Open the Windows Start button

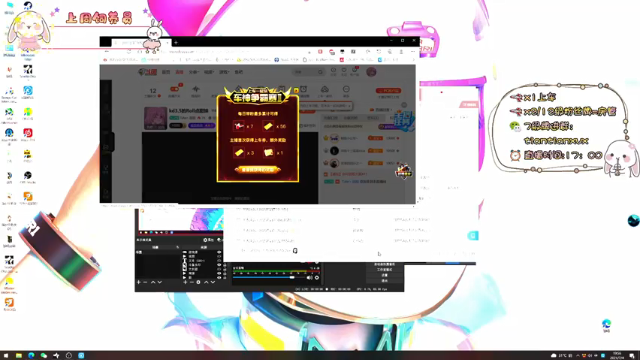[x=6, y=356]
